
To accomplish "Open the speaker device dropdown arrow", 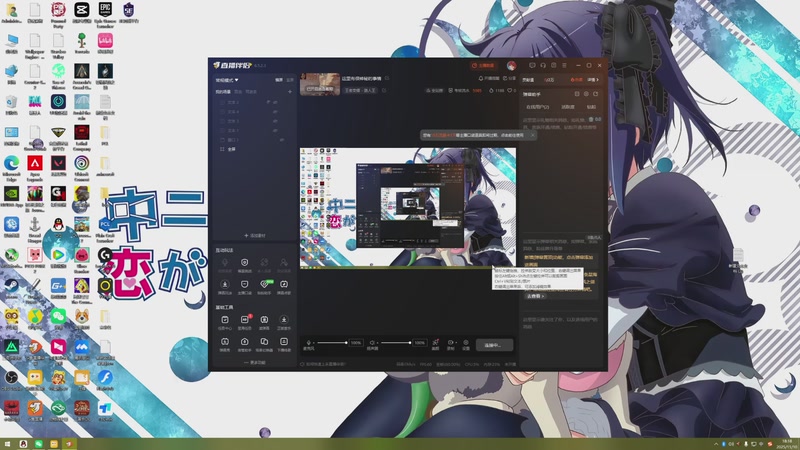I will pyautogui.click(x=378, y=343).
